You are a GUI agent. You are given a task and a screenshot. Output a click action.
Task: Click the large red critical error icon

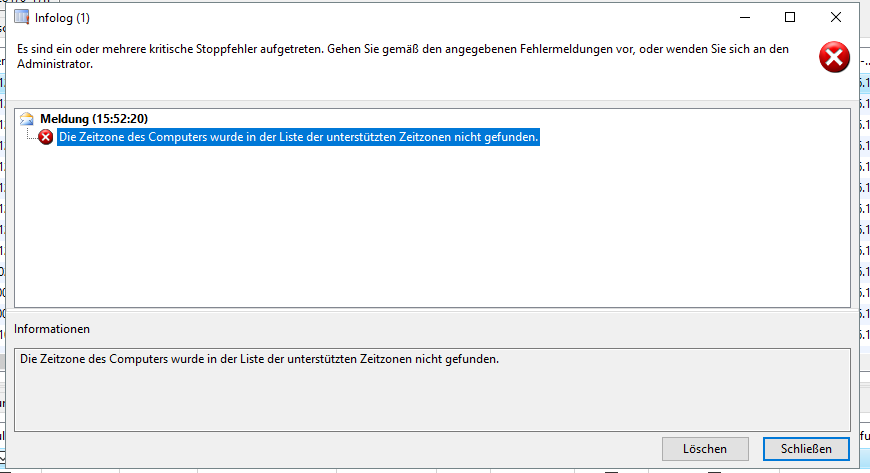pos(833,57)
